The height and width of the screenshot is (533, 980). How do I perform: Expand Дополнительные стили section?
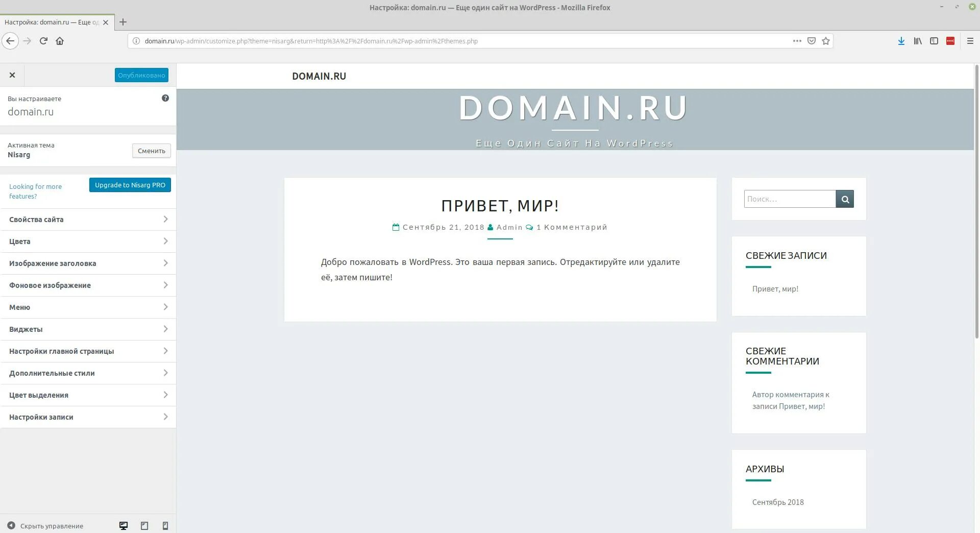pyautogui.click(x=88, y=373)
